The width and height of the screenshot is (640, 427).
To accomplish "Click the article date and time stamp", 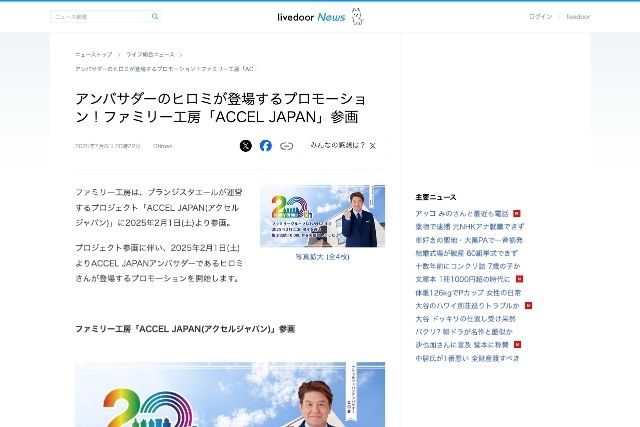I will click(x=108, y=146).
